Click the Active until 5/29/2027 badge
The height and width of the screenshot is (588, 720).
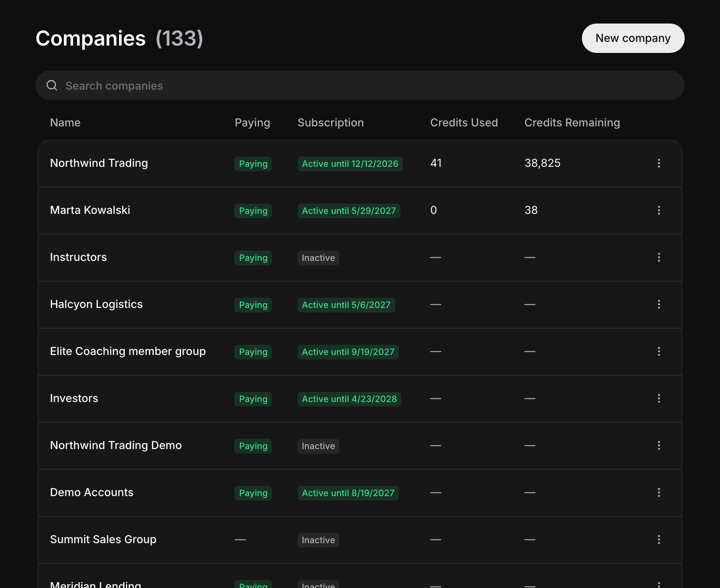[349, 211]
